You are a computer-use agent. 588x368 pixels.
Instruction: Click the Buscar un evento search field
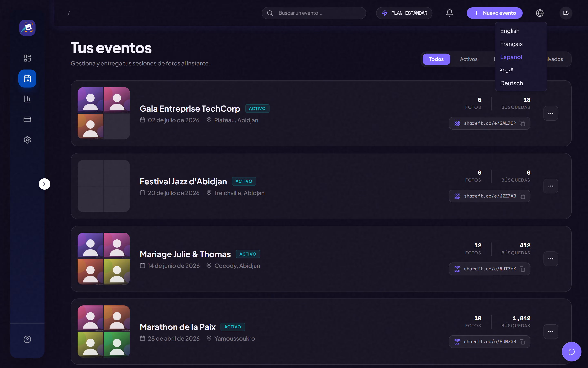click(x=314, y=13)
